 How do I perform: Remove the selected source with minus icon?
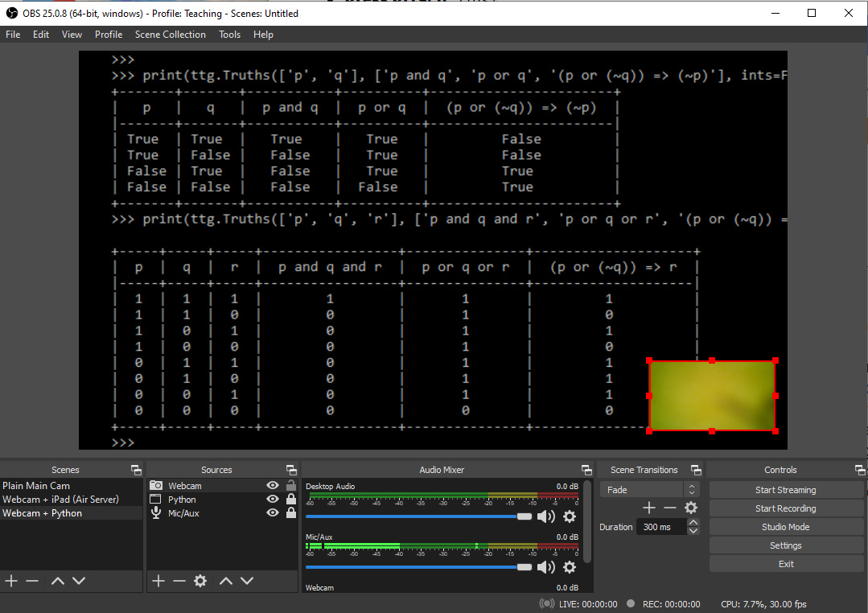[x=179, y=581]
